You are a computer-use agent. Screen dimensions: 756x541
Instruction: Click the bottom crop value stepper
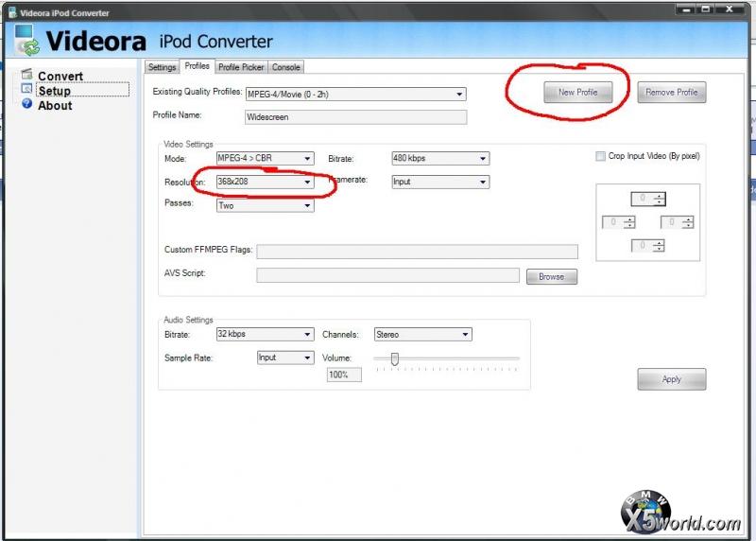pyautogui.click(x=648, y=246)
